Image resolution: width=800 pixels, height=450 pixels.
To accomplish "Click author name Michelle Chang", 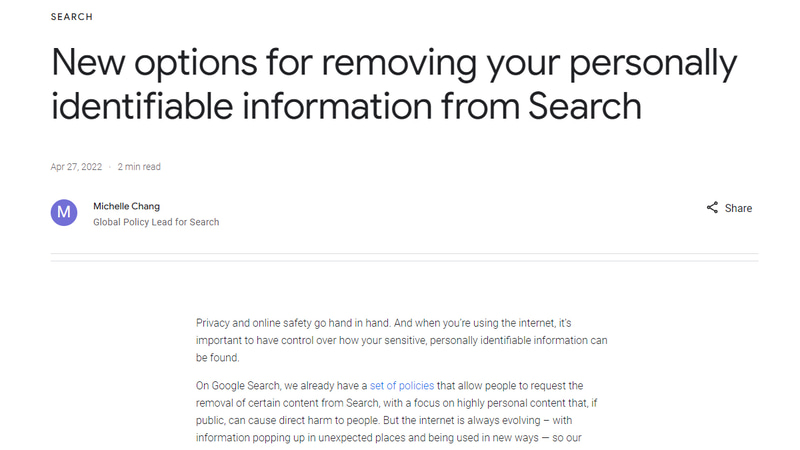I will 126,206.
